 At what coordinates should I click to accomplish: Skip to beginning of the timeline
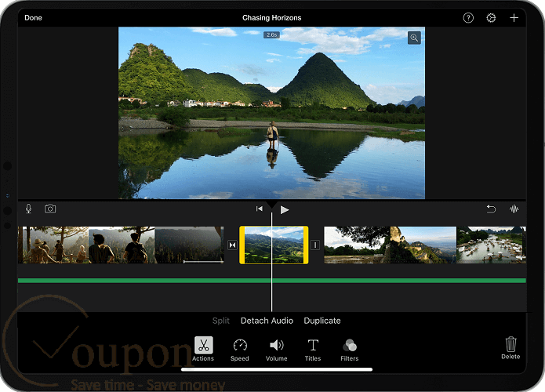click(260, 209)
